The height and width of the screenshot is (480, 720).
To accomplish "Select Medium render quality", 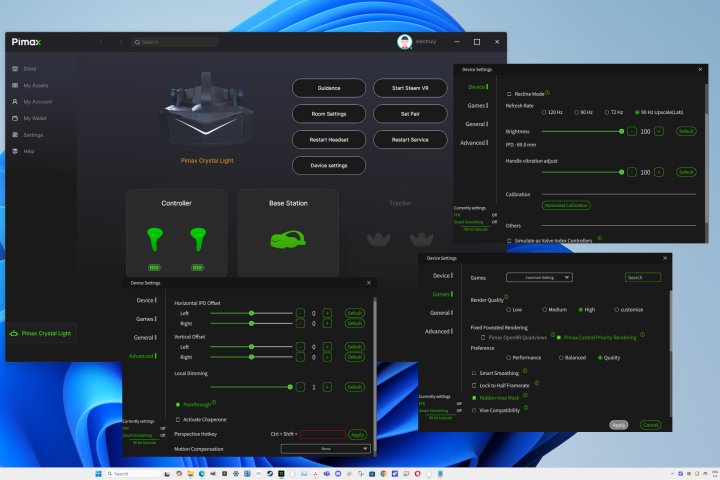I will pyautogui.click(x=544, y=310).
